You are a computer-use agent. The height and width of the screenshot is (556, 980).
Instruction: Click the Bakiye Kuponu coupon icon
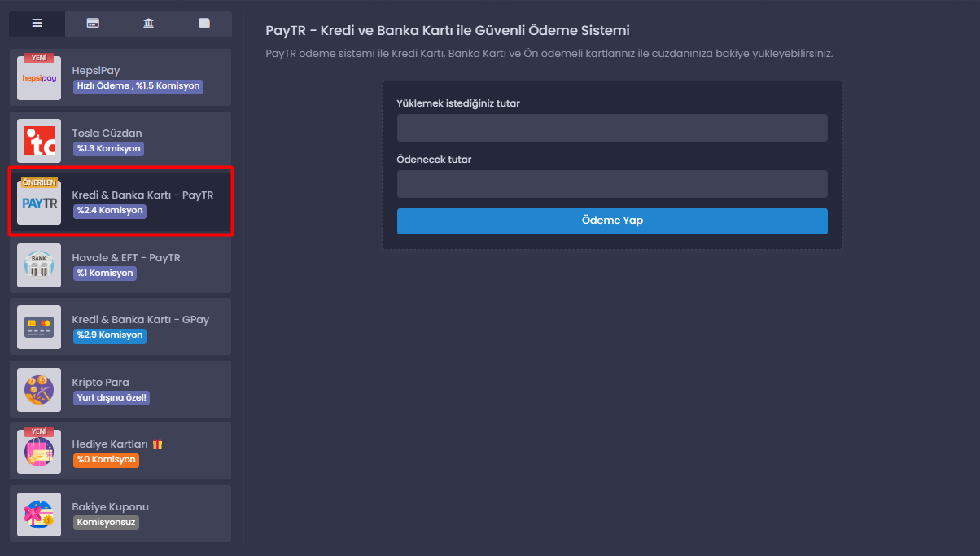tap(39, 514)
